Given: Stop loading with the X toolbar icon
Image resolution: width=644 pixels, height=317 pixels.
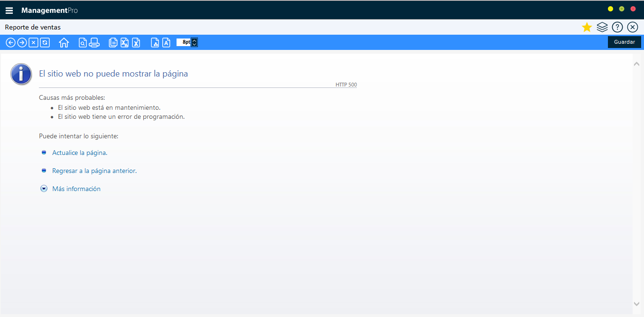Looking at the screenshot, I should coord(33,43).
